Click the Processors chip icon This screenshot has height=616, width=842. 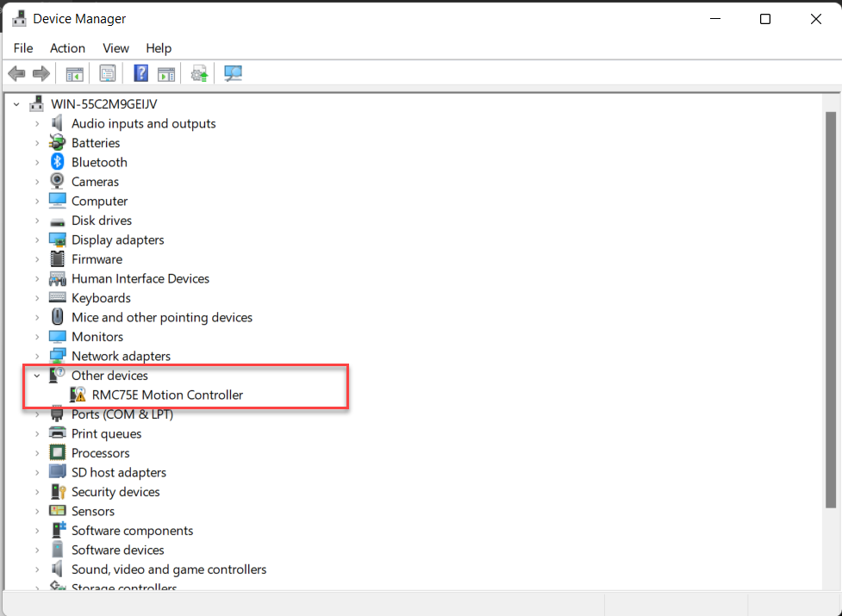(x=58, y=453)
